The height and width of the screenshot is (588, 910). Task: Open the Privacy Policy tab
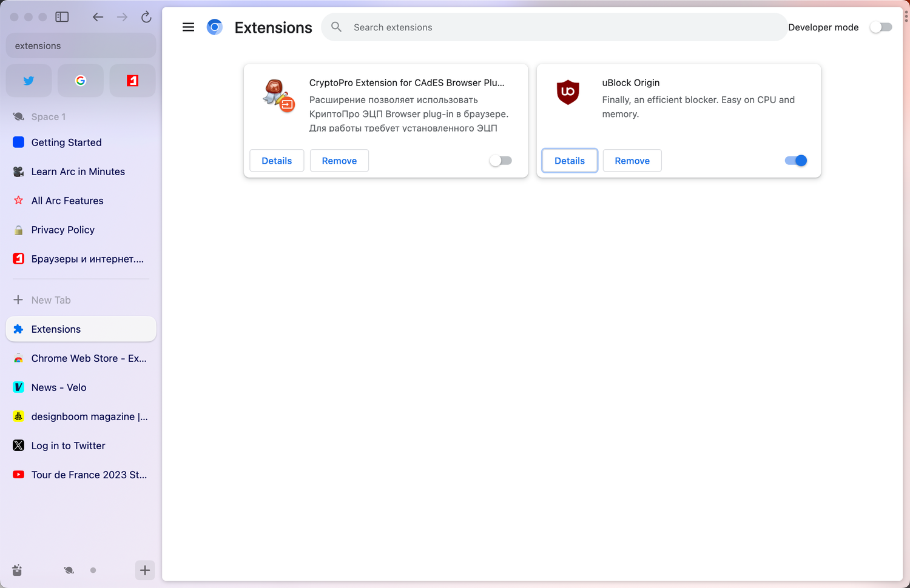coord(81,230)
